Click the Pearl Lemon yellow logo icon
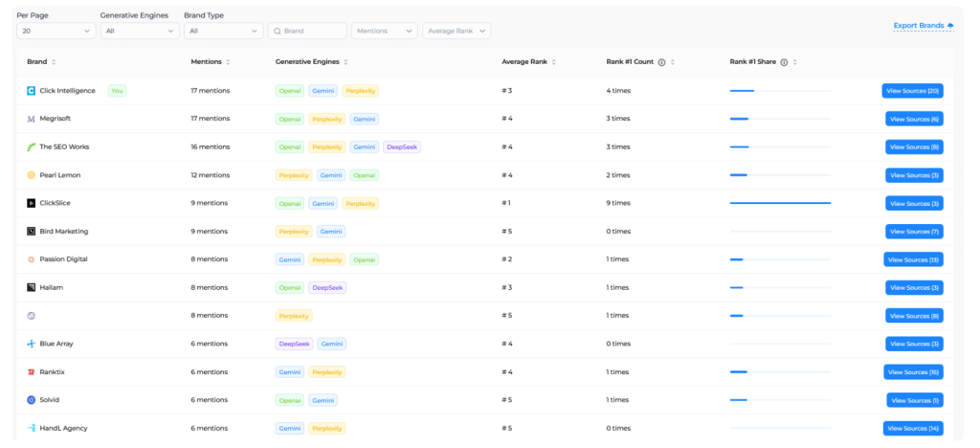This screenshot has height=448, width=980. tap(32, 175)
